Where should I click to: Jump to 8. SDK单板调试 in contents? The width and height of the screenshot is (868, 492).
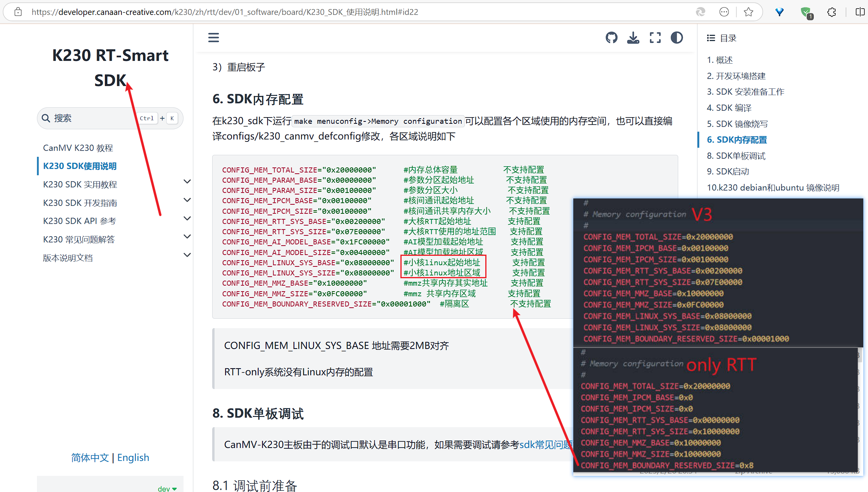point(736,156)
